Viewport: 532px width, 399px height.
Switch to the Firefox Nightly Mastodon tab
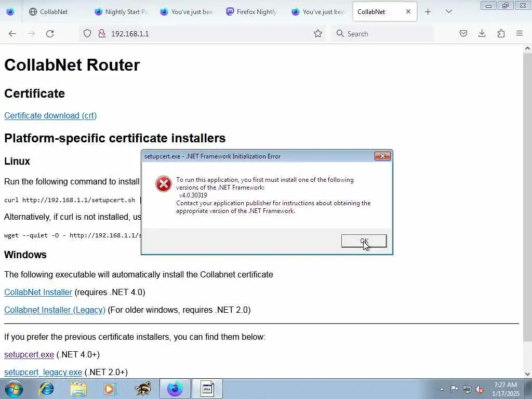[x=253, y=11]
